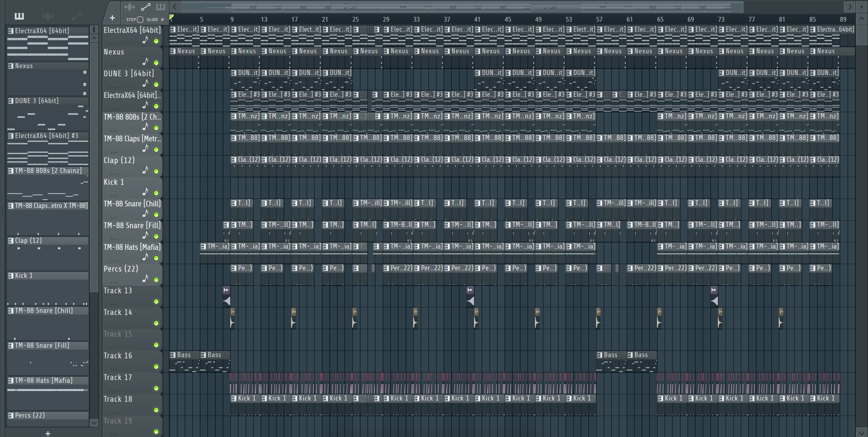Mute the TM-88 808s track
868x437 pixels.
point(156,128)
